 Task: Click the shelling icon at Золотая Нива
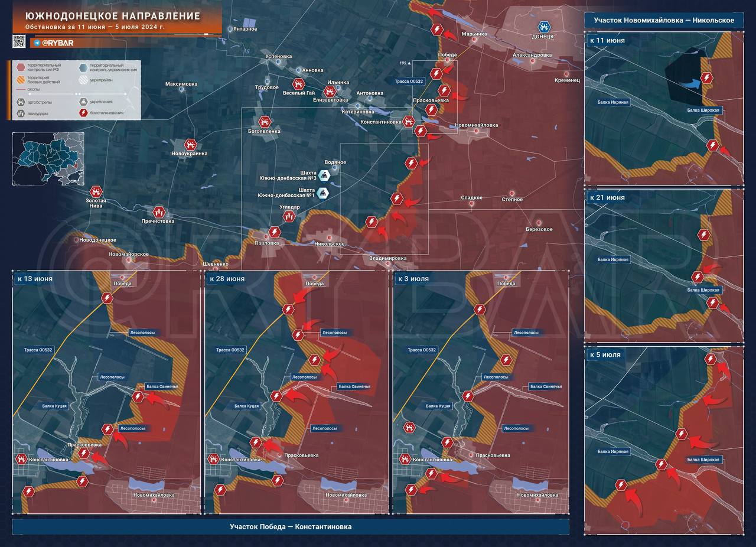(96, 192)
